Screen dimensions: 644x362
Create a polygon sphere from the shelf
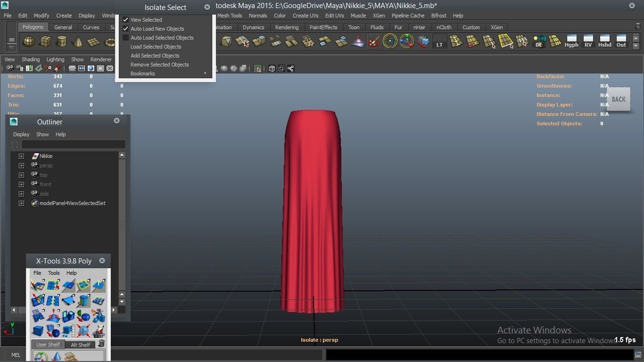click(29, 42)
